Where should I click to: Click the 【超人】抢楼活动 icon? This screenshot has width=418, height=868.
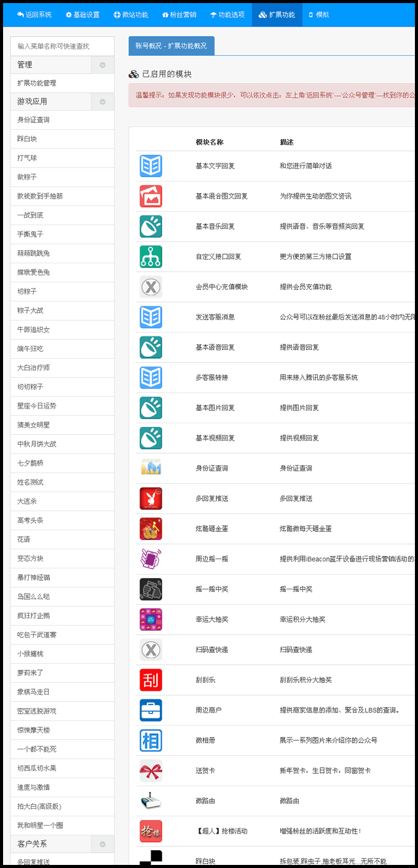tap(151, 830)
